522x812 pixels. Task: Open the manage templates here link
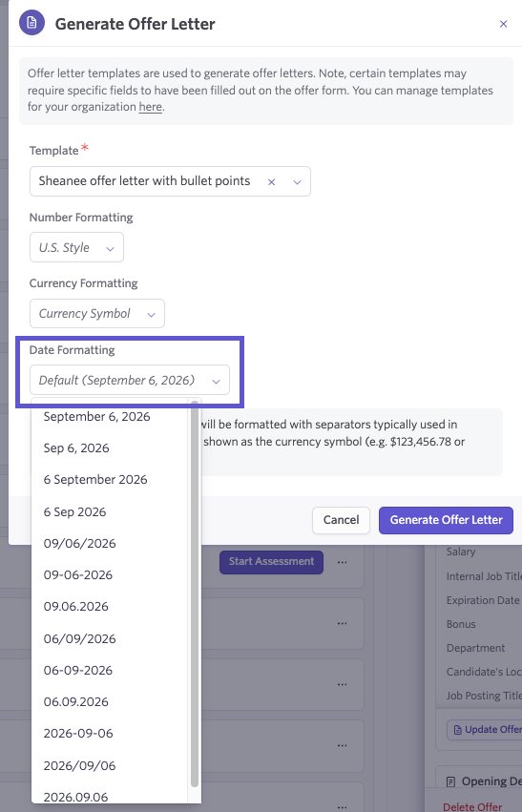click(150, 107)
